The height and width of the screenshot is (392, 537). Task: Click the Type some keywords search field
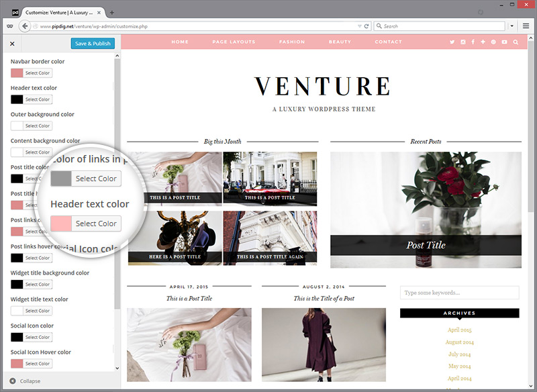point(460,293)
